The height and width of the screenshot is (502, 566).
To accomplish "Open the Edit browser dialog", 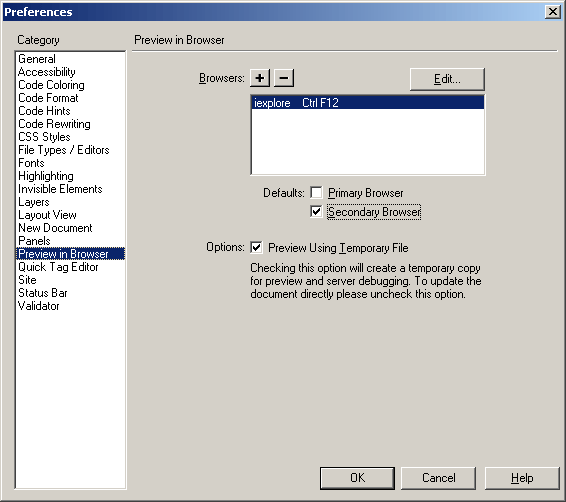I will pos(447,79).
